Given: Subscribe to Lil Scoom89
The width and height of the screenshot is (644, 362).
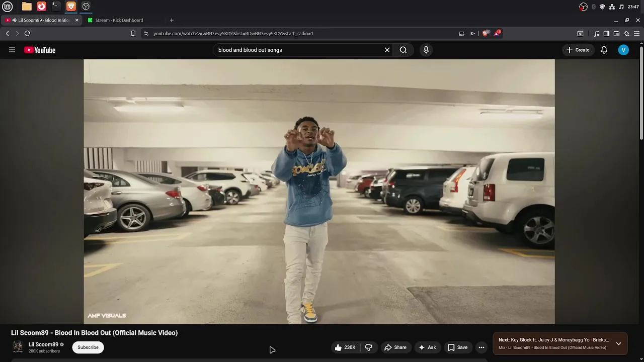Looking at the screenshot, I should tap(88, 347).
